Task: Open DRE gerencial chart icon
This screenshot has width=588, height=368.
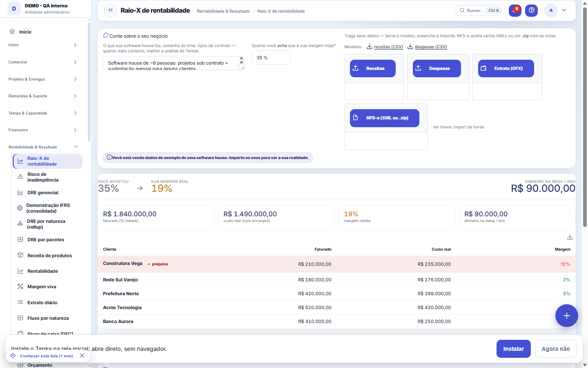Action: tap(20, 193)
